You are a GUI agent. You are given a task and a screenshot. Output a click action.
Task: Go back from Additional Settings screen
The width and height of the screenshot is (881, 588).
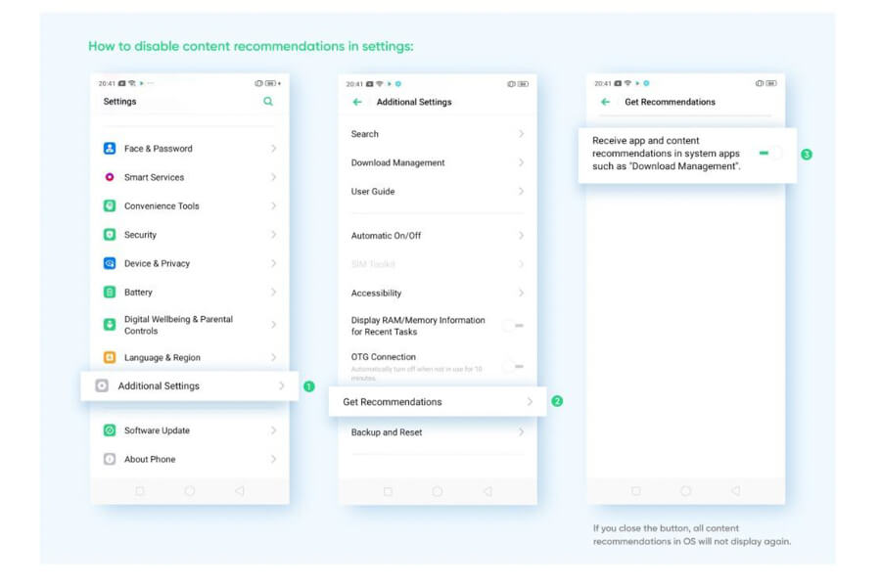click(x=357, y=102)
